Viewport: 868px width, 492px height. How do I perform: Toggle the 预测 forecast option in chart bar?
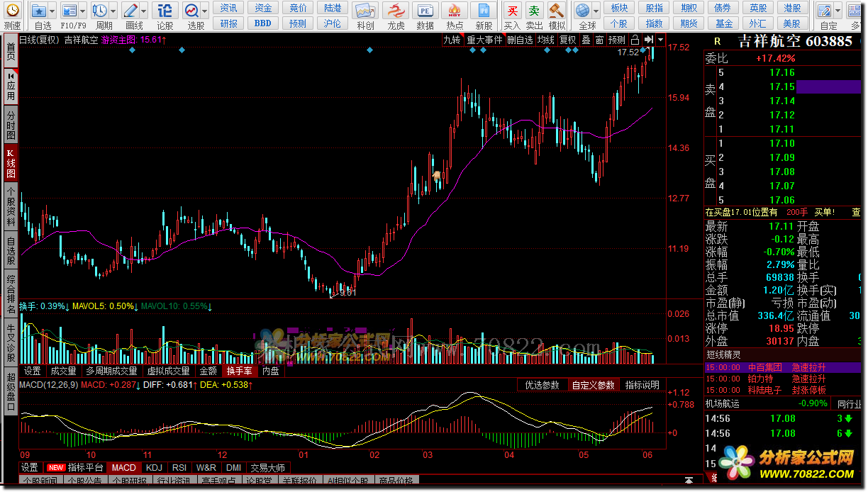point(617,40)
